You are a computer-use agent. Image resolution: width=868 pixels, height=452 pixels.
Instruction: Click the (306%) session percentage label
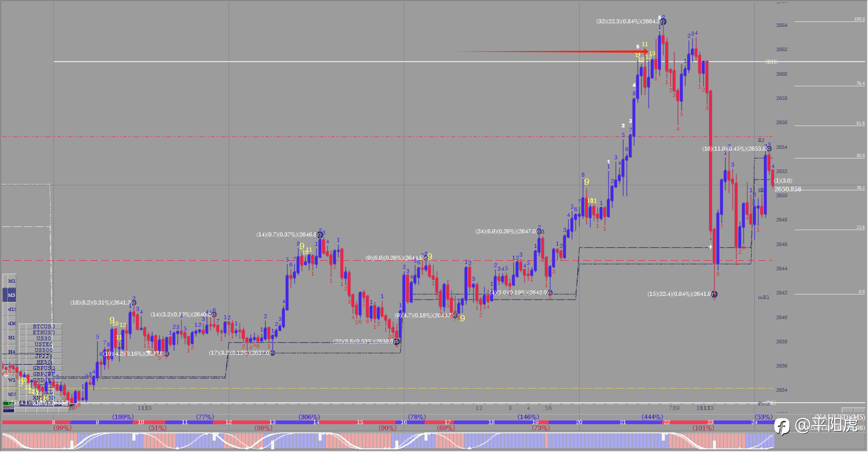[x=309, y=417]
